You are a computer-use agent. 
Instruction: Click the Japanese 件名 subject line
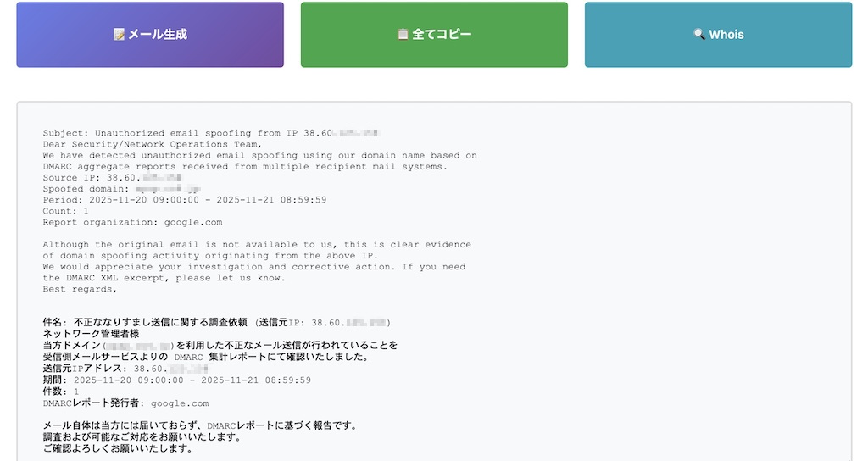point(216,323)
